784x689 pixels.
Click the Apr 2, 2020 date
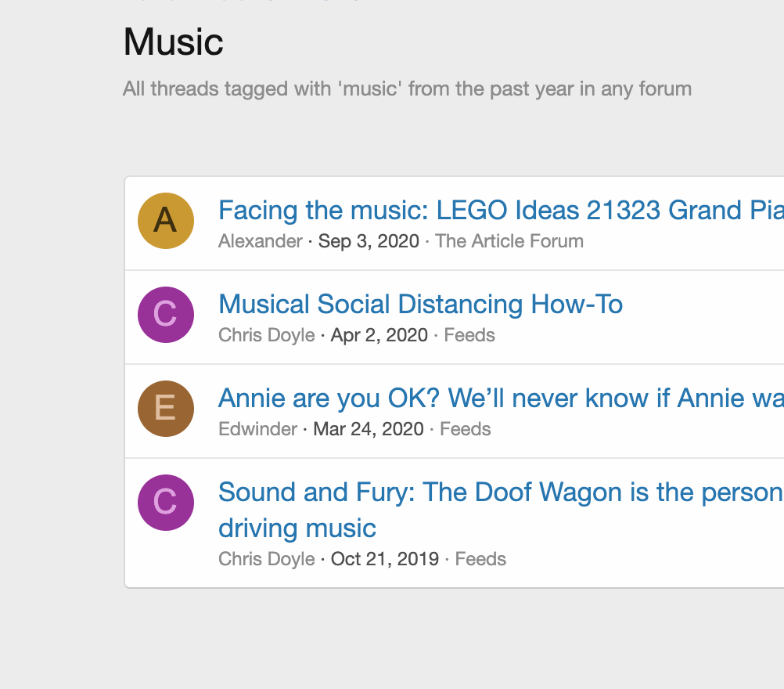pyautogui.click(x=379, y=335)
